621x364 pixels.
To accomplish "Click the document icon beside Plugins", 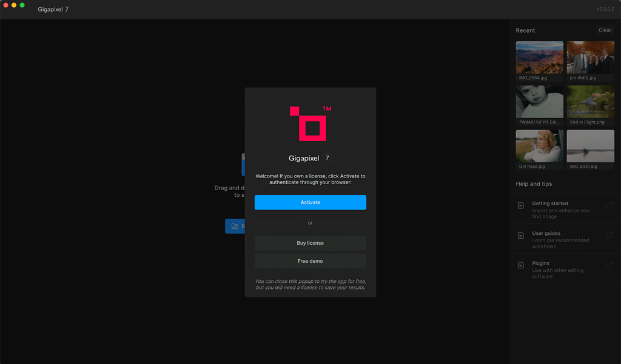I will 521,265.
